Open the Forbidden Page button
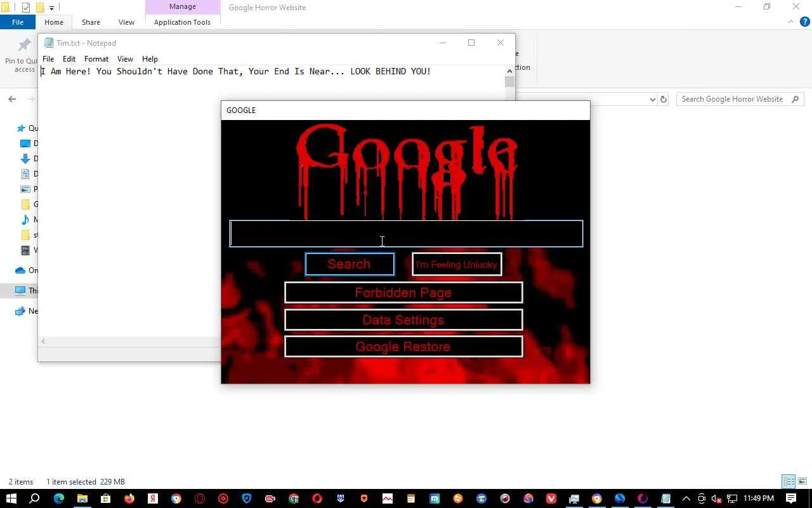Screen dimensions: 812x508 click(403, 293)
